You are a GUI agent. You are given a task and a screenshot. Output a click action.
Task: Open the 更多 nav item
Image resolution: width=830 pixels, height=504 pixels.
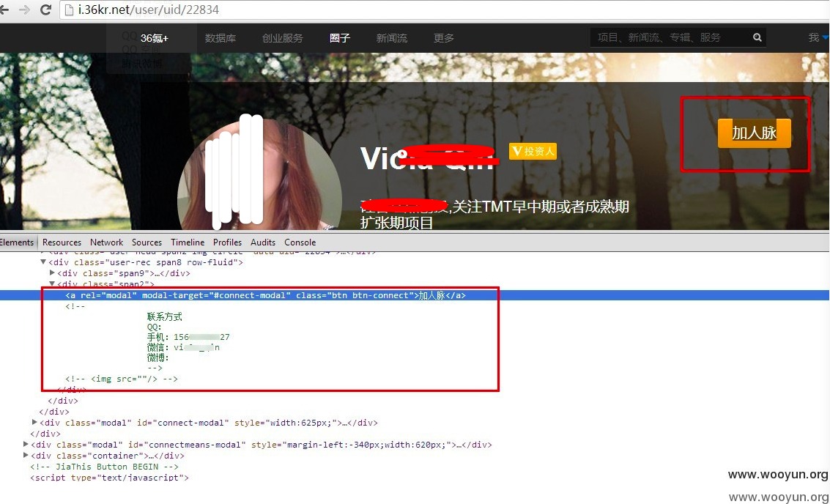tap(444, 38)
